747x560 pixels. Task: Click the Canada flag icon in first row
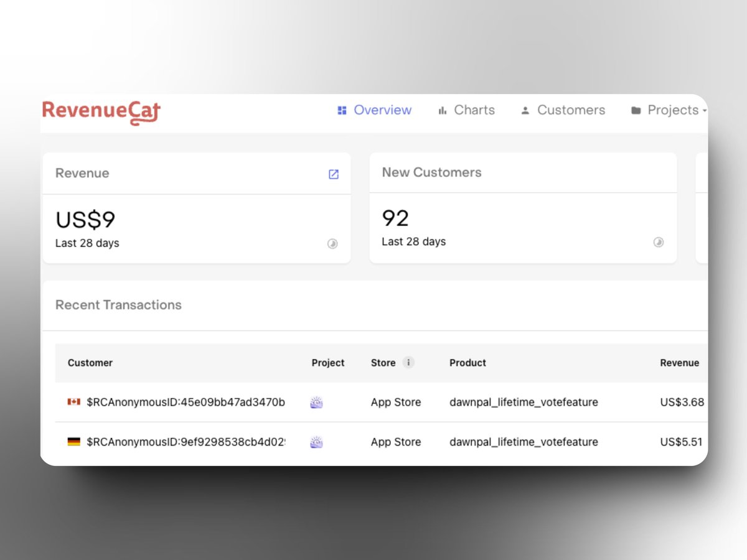tap(73, 402)
